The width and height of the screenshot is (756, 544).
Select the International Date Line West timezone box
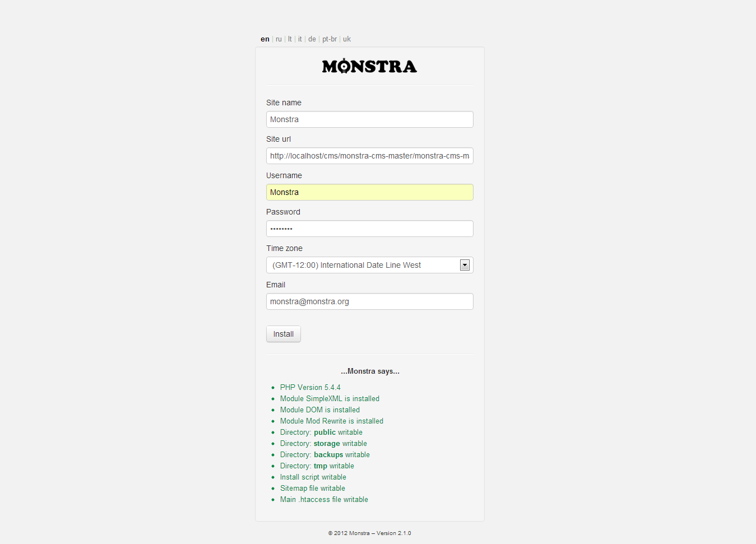pyautogui.click(x=363, y=265)
